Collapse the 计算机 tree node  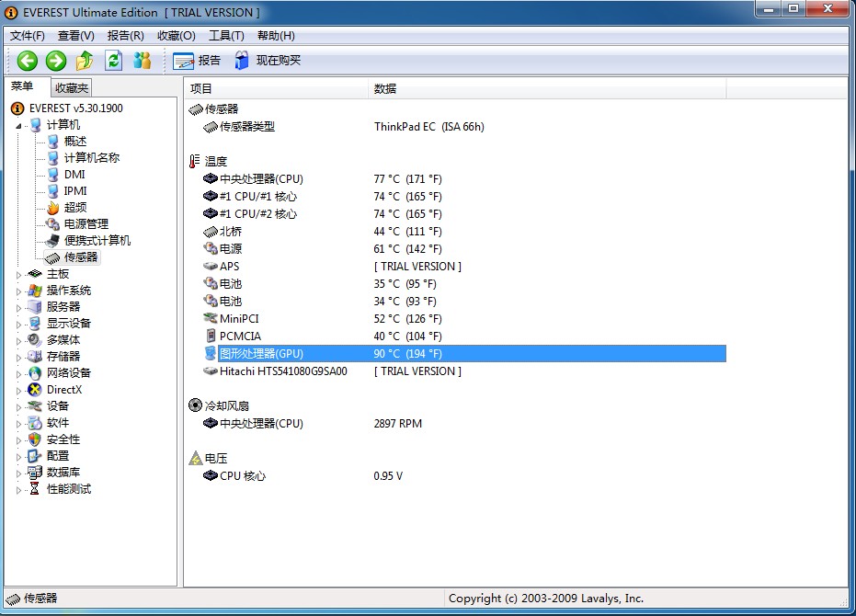click(x=18, y=126)
